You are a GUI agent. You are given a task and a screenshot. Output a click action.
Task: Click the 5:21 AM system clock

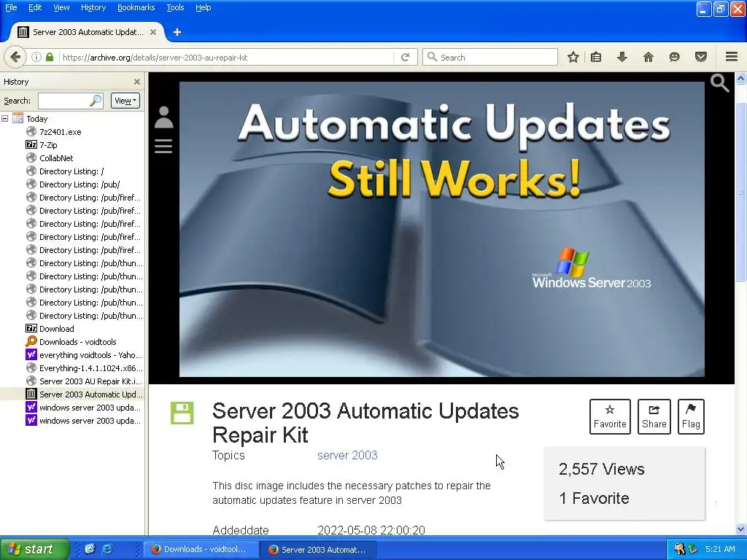click(720, 549)
